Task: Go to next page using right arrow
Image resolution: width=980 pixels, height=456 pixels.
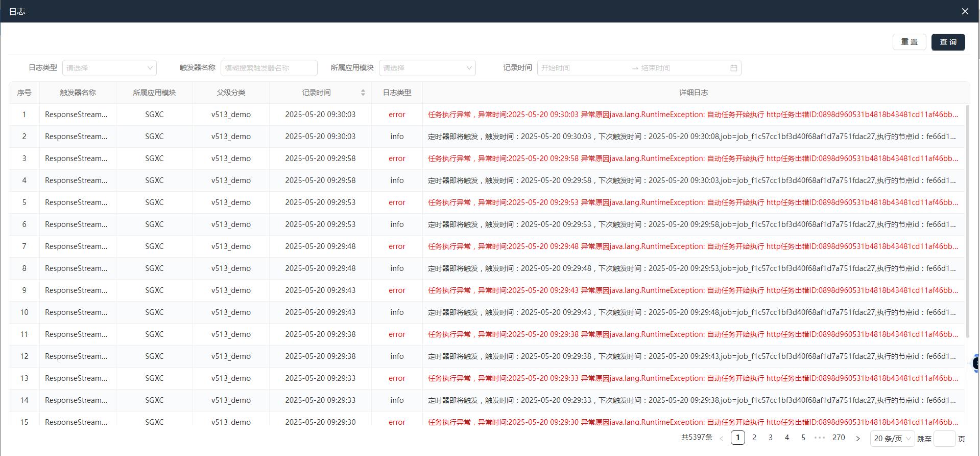Action: (858, 438)
